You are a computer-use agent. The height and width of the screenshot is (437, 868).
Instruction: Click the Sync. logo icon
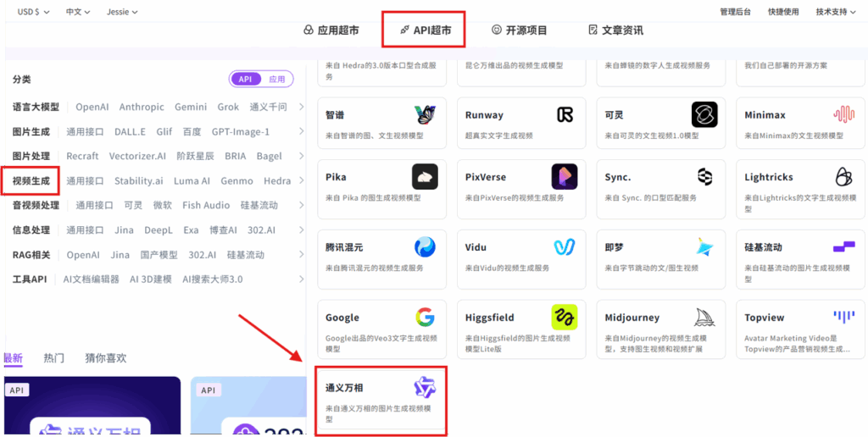[x=704, y=177]
